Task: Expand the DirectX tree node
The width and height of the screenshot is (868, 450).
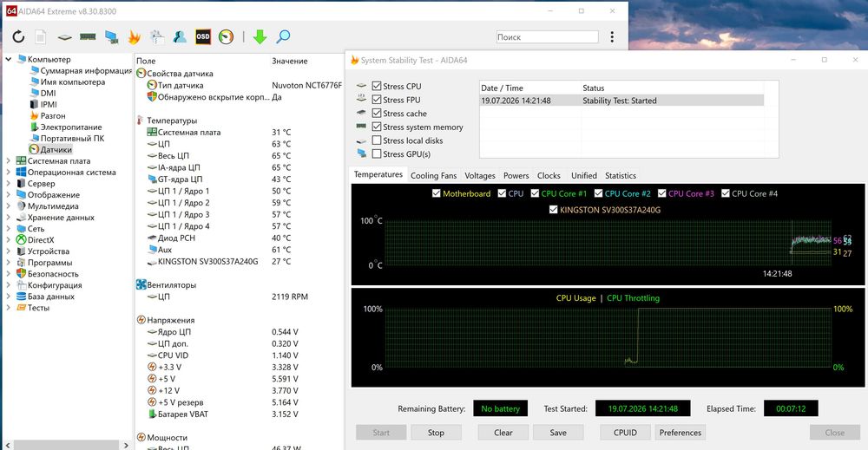Action: [9, 240]
